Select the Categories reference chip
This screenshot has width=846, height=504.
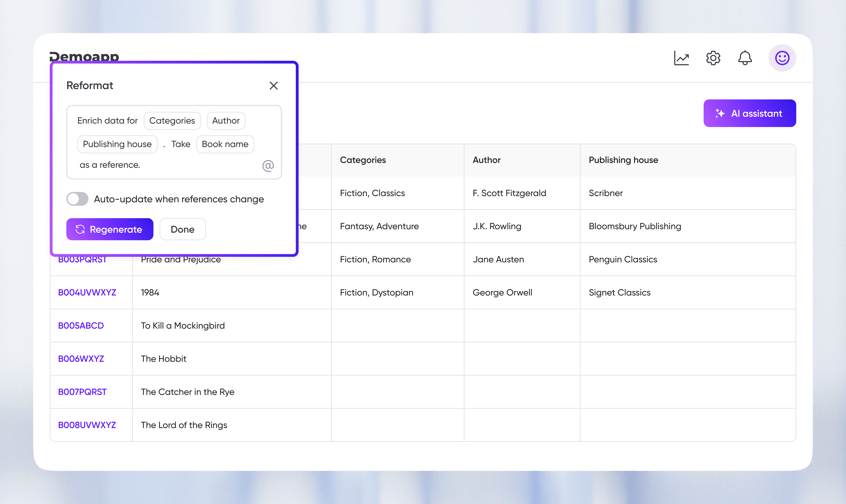[x=172, y=121]
